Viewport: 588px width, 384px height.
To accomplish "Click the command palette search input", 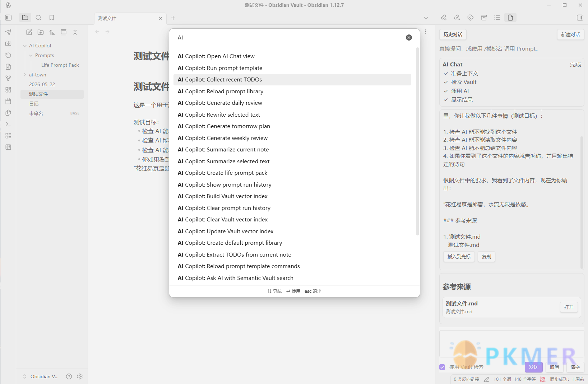I will click(289, 37).
